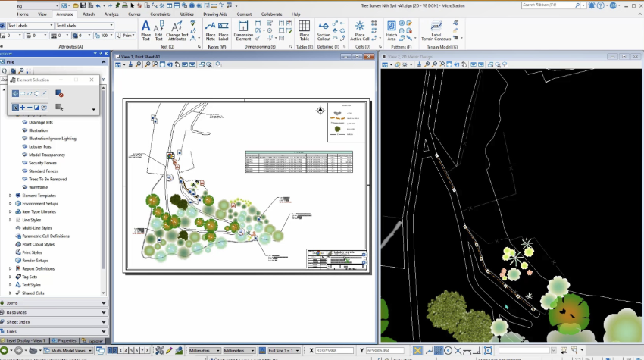Image resolution: width=644 pixels, height=360 pixels.
Task: Select the Place Note tool
Action: [211, 31]
